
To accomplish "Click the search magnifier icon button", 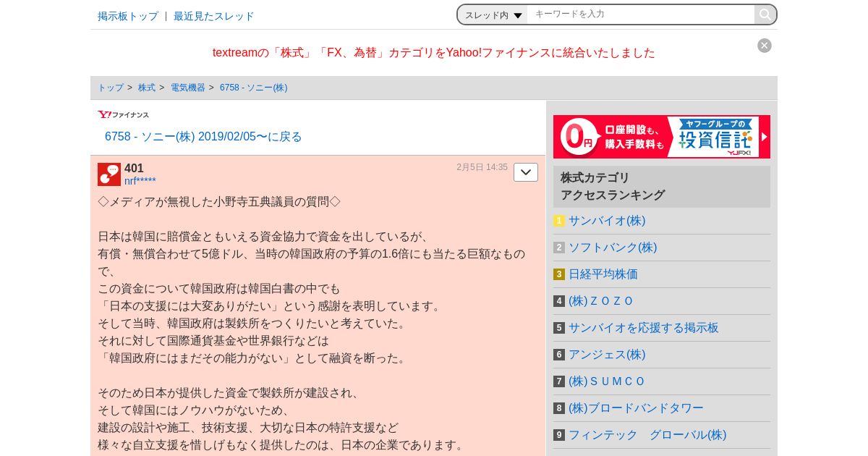I will pos(765,14).
